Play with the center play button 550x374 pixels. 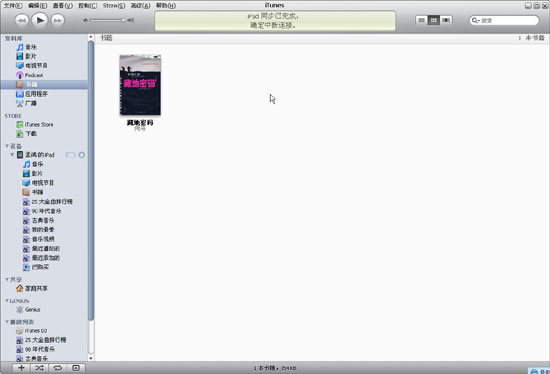40,20
